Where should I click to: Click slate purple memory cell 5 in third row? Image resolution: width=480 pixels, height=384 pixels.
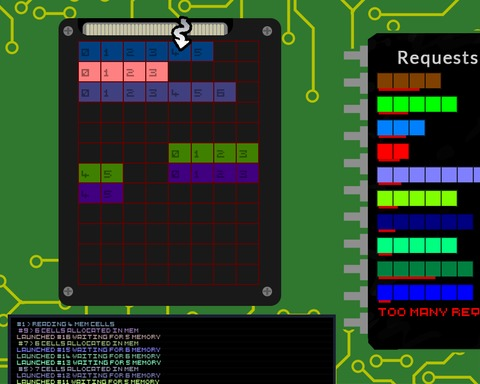tap(202, 92)
